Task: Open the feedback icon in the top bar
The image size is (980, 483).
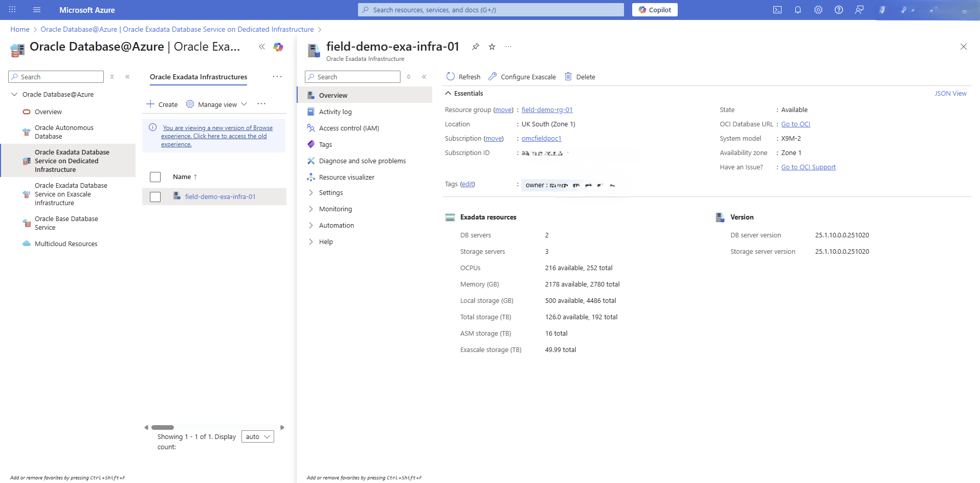Action: point(859,9)
